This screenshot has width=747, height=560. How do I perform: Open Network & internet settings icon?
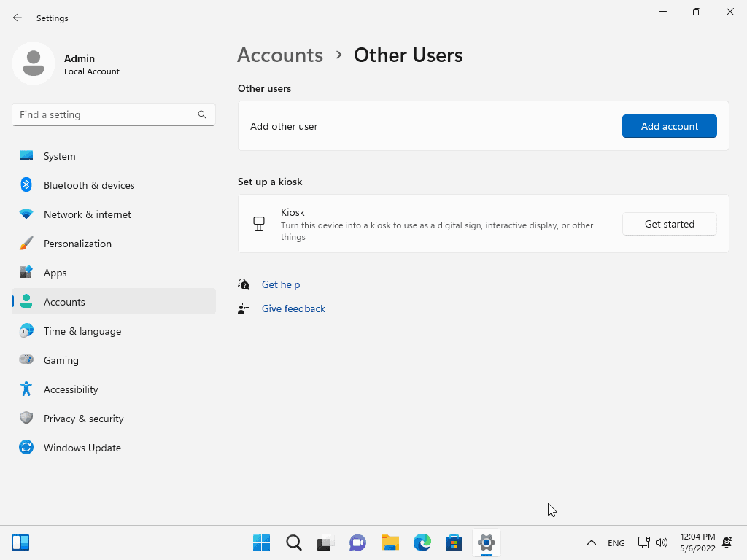[26, 214]
